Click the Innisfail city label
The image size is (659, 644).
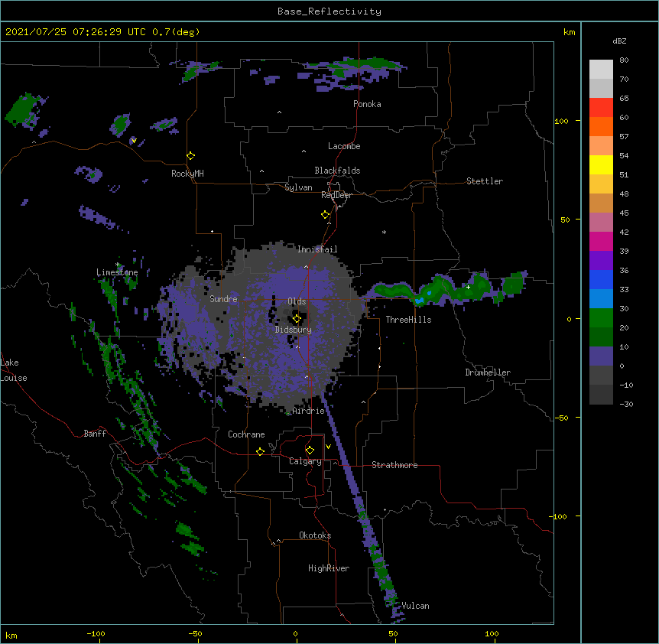coord(317,249)
